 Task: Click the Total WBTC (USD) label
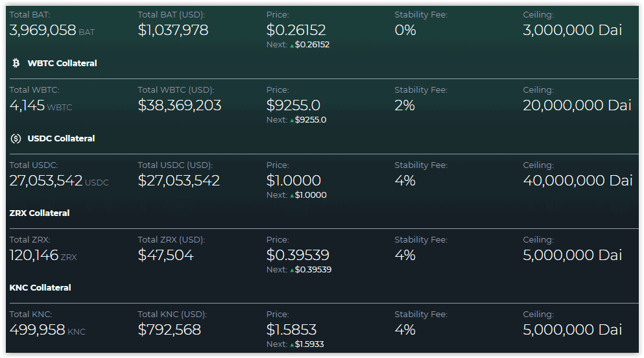point(176,90)
